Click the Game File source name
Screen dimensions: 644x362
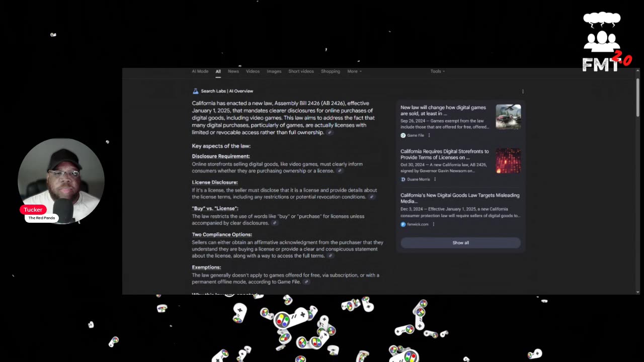click(x=416, y=136)
